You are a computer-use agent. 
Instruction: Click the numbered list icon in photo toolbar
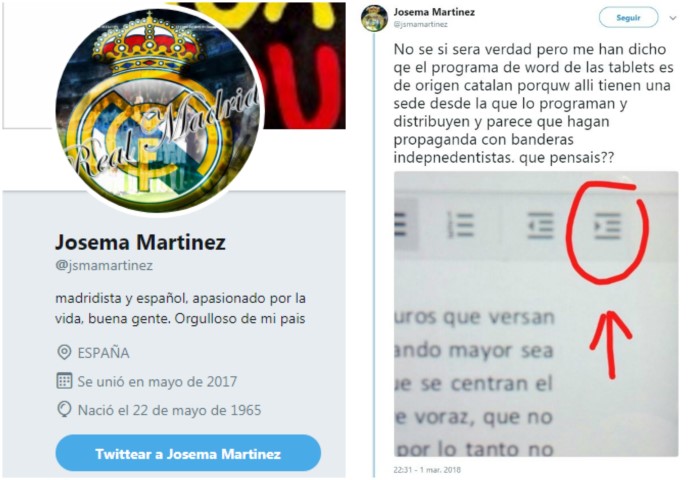coord(460,225)
